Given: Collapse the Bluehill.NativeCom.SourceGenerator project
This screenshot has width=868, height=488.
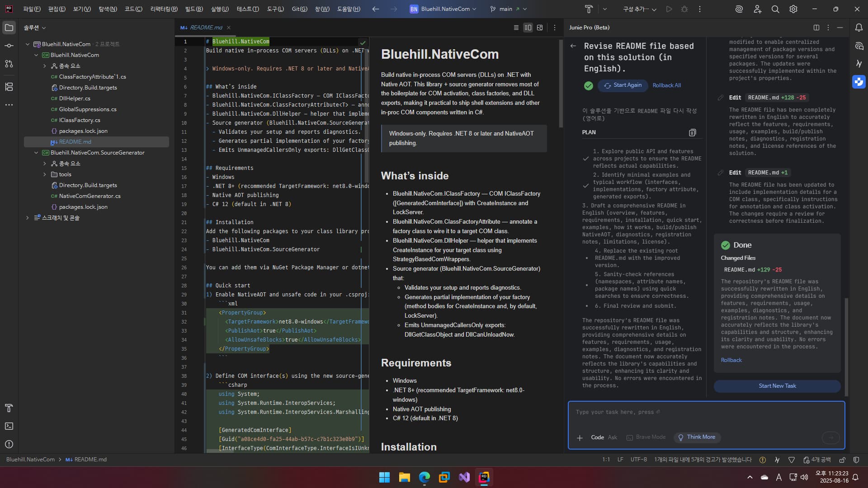Looking at the screenshot, I should (36, 153).
